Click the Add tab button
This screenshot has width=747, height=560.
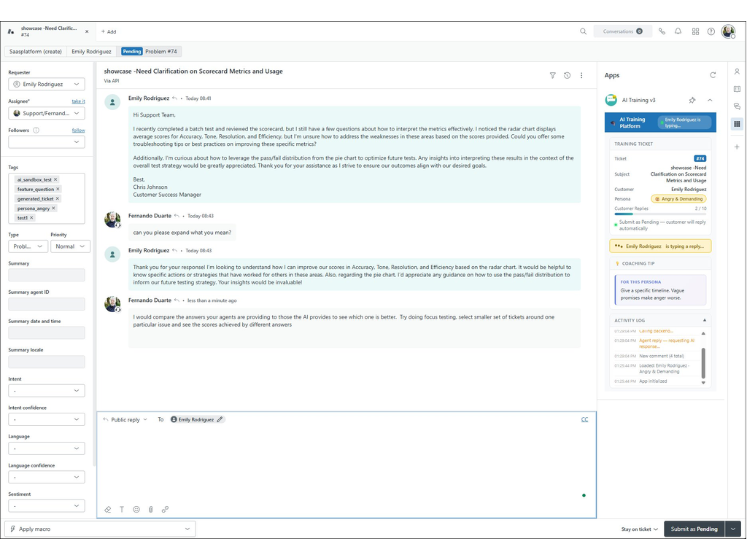tap(109, 31)
